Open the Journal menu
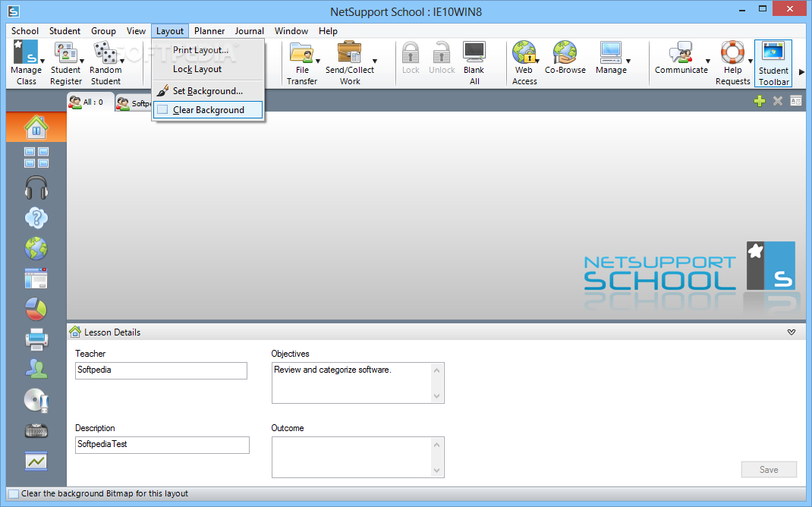Viewport: 812px width, 507px height. click(249, 31)
